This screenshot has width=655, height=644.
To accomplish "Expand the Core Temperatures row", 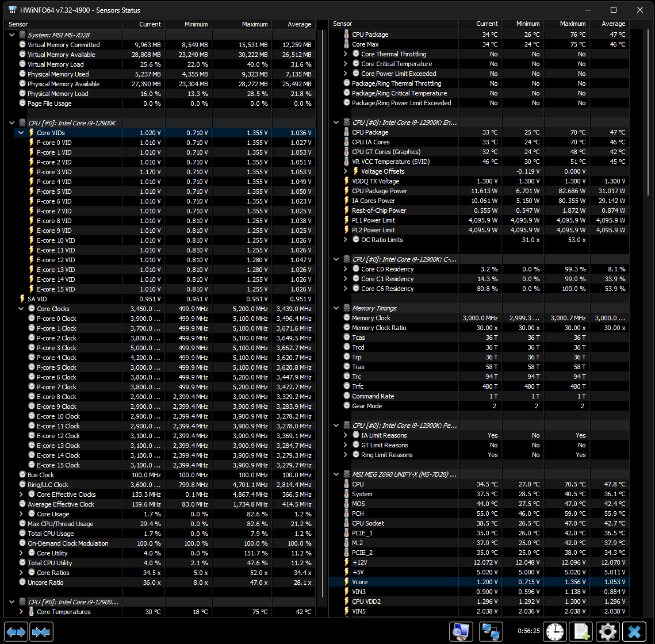I will point(21,611).
